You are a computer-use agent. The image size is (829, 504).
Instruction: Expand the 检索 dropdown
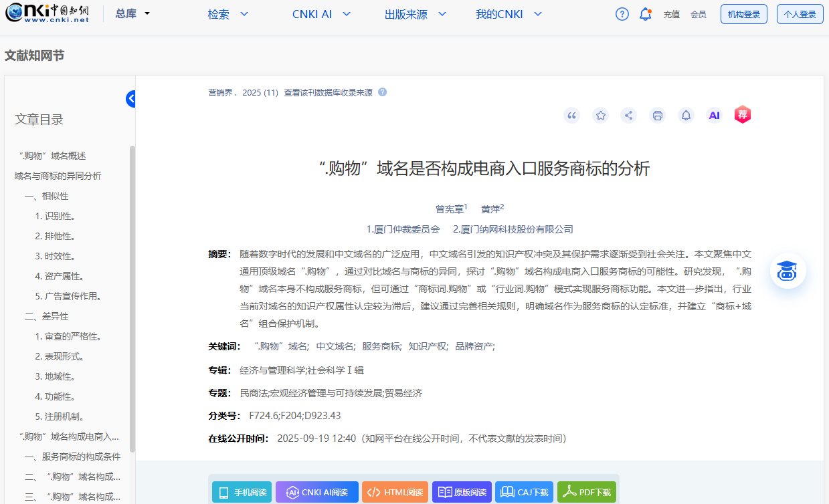227,13
